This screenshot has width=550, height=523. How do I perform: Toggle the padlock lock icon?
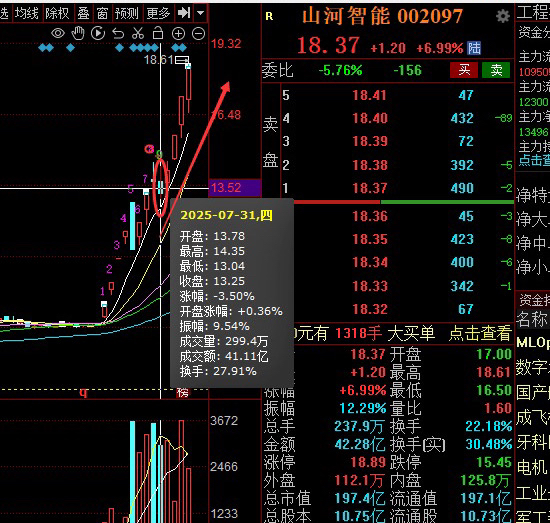point(158,33)
